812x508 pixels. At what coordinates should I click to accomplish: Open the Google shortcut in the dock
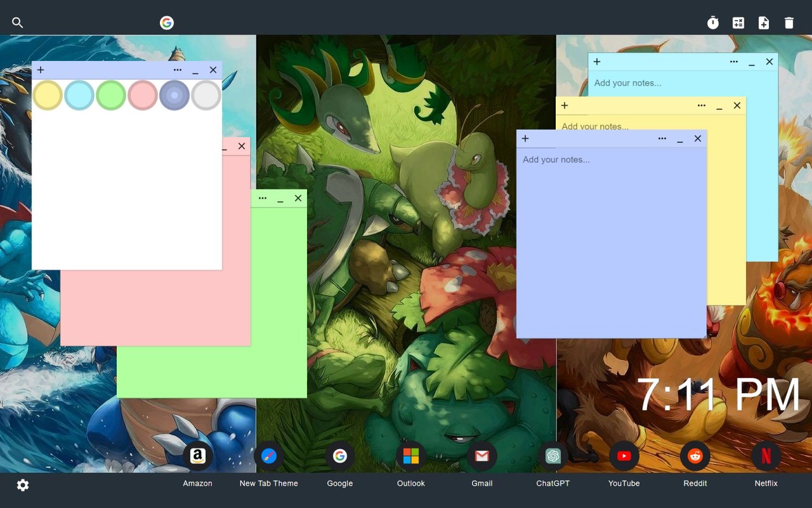coord(340,456)
